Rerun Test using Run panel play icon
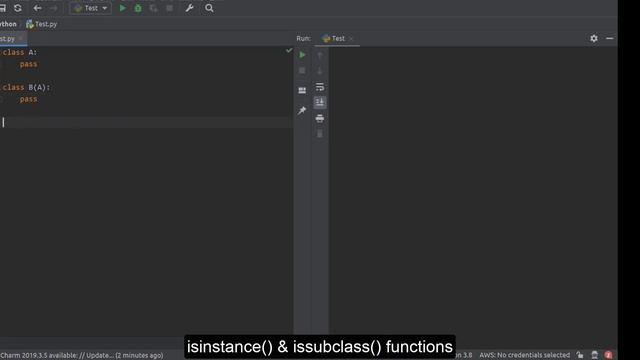The height and width of the screenshot is (360, 640). point(302,55)
